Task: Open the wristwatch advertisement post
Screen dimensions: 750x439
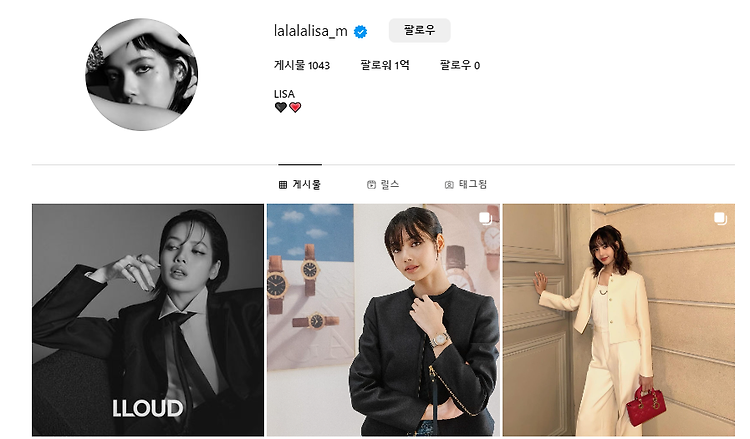Action: pyautogui.click(x=383, y=320)
